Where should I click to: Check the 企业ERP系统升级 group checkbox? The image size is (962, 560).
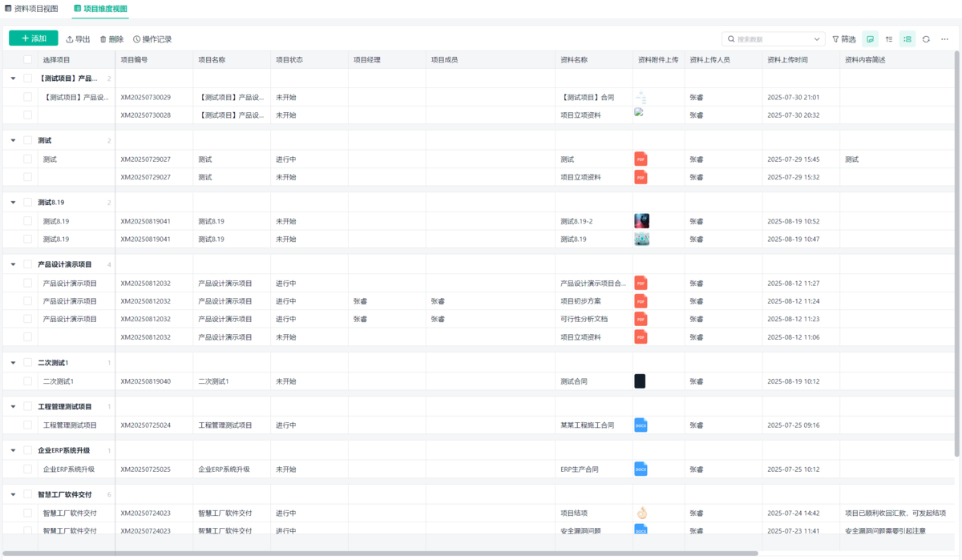(27, 450)
